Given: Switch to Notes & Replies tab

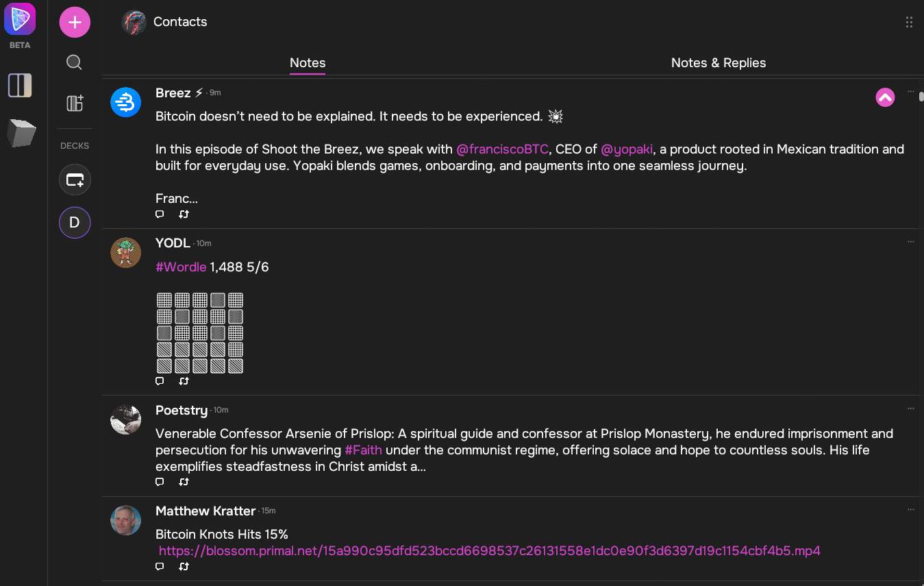Looking at the screenshot, I should tap(719, 62).
